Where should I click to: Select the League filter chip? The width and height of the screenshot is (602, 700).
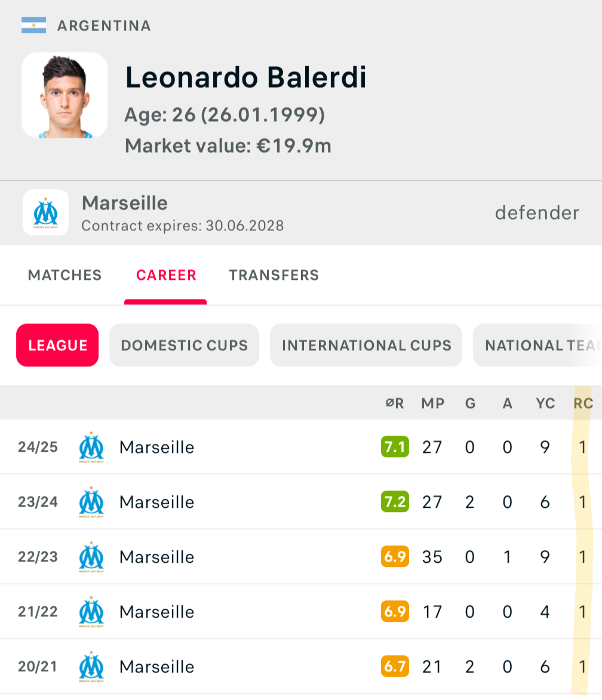[57, 345]
